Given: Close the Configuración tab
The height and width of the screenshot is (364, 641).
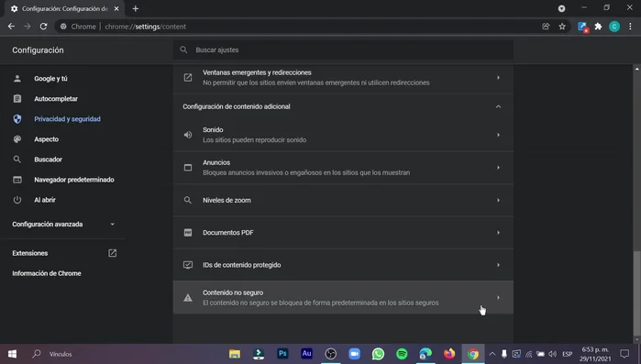Looking at the screenshot, I should (116, 8).
